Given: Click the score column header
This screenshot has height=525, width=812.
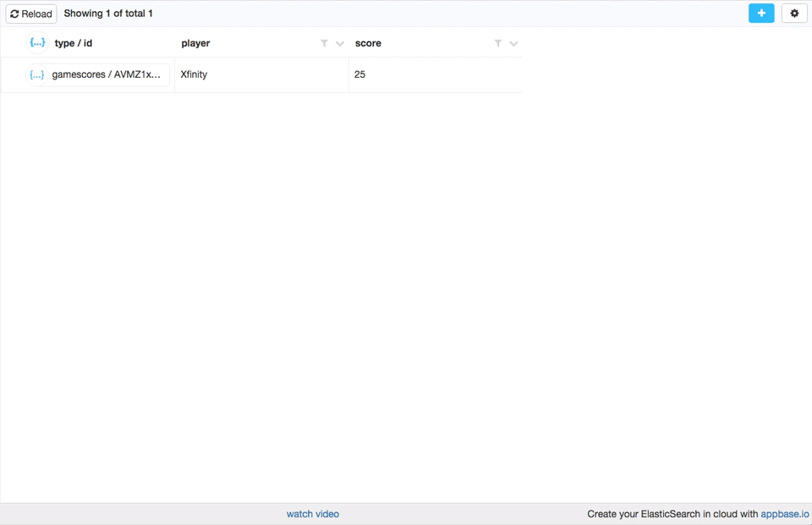Looking at the screenshot, I should click(x=368, y=43).
